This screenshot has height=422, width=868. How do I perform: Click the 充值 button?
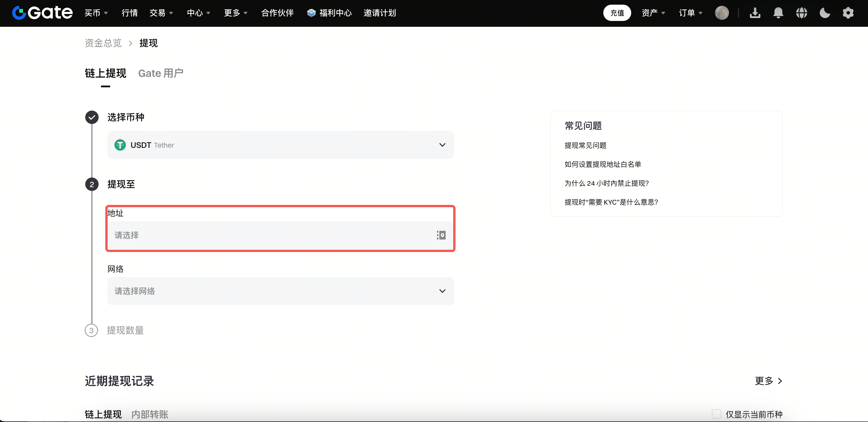(x=617, y=13)
